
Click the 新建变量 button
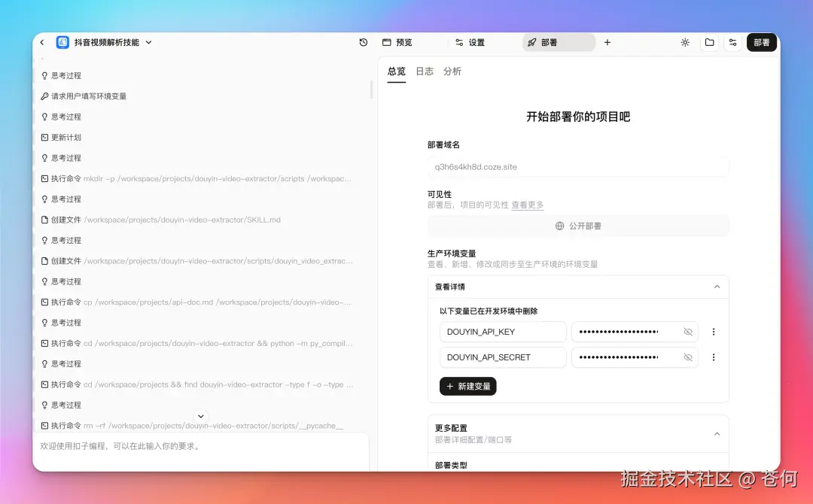coord(467,386)
